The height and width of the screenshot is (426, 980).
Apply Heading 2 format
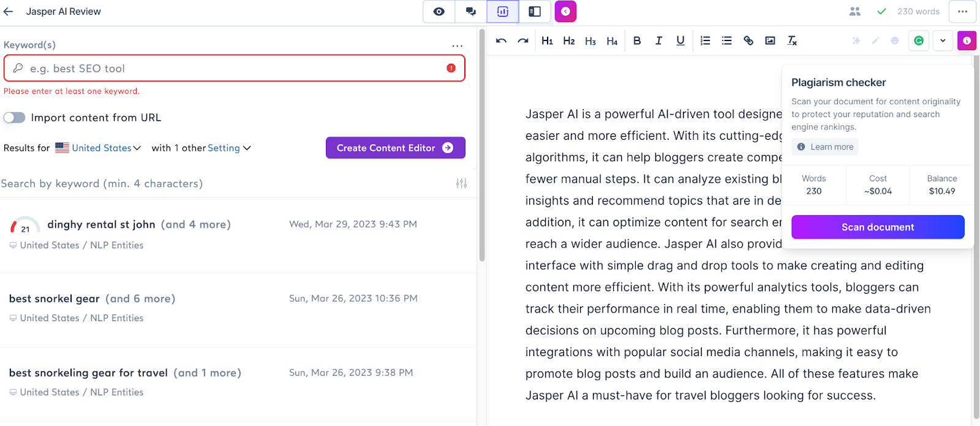click(x=569, y=40)
